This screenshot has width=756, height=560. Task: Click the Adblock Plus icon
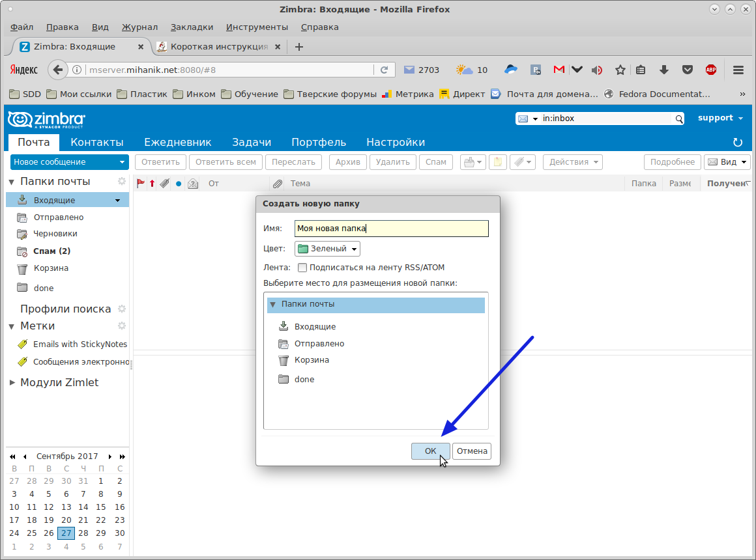point(710,70)
